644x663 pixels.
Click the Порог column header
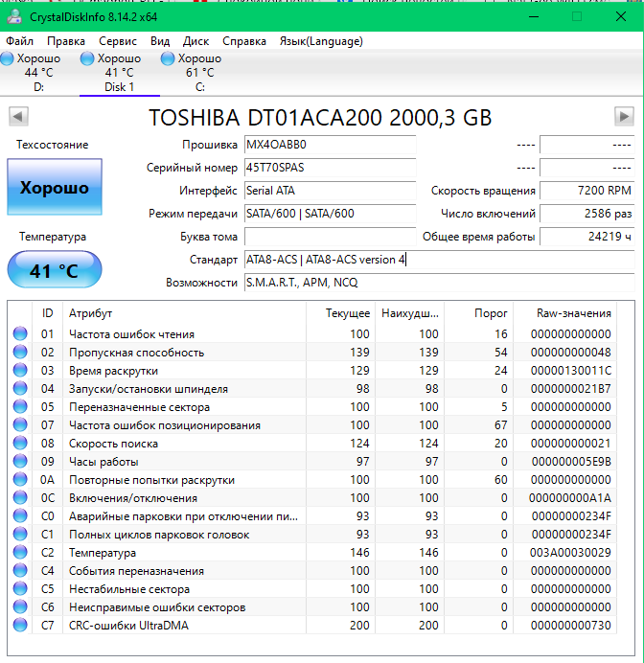(x=478, y=313)
